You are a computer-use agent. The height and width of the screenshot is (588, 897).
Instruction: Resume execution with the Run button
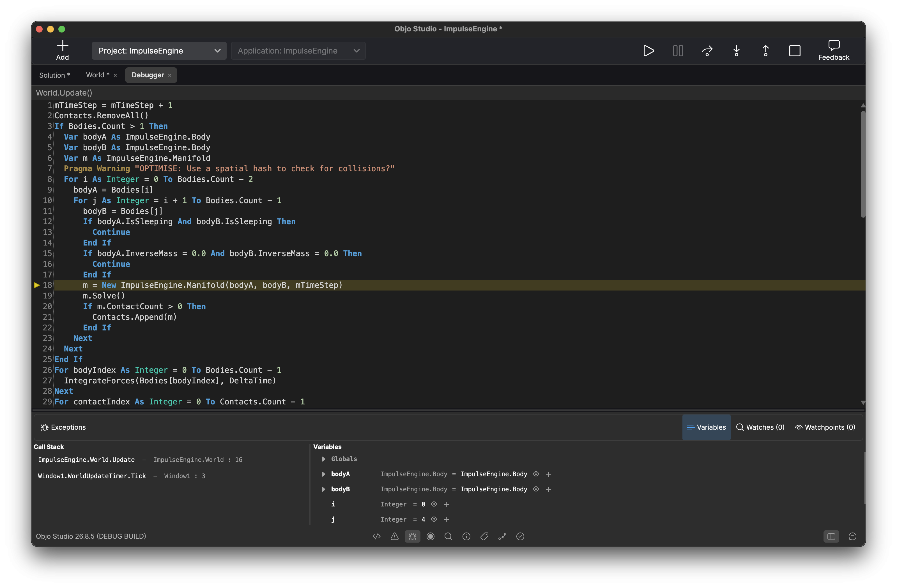[x=648, y=50]
